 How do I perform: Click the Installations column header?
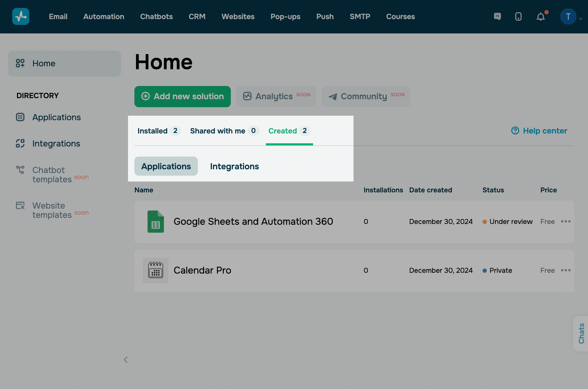click(x=383, y=190)
